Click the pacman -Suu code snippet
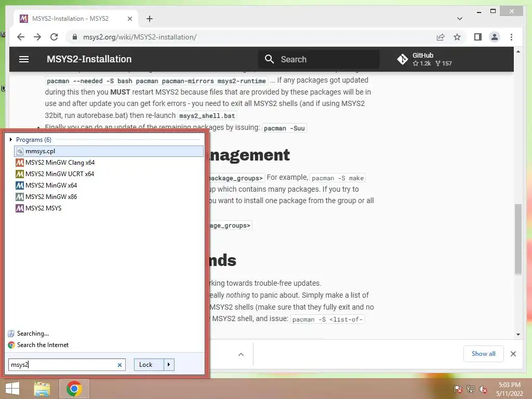The width and height of the screenshot is (532, 399). point(284,128)
